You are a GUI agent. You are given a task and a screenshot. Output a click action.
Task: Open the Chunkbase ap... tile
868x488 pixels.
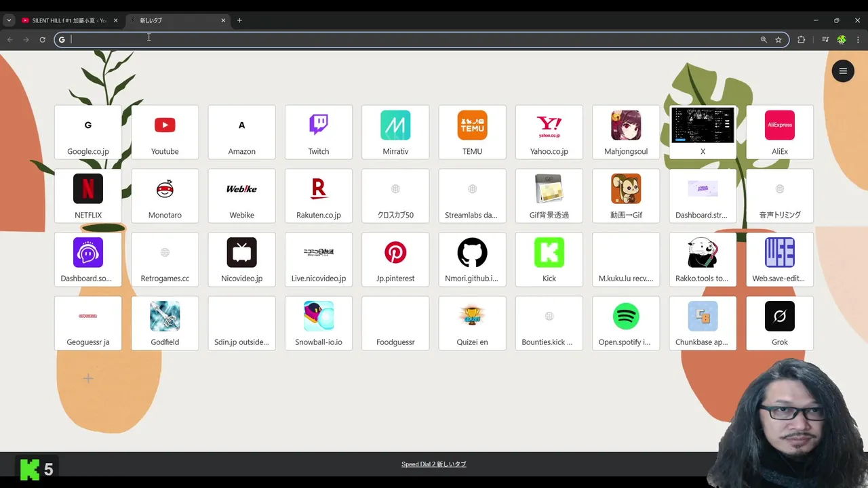click(x=703, y=323)
